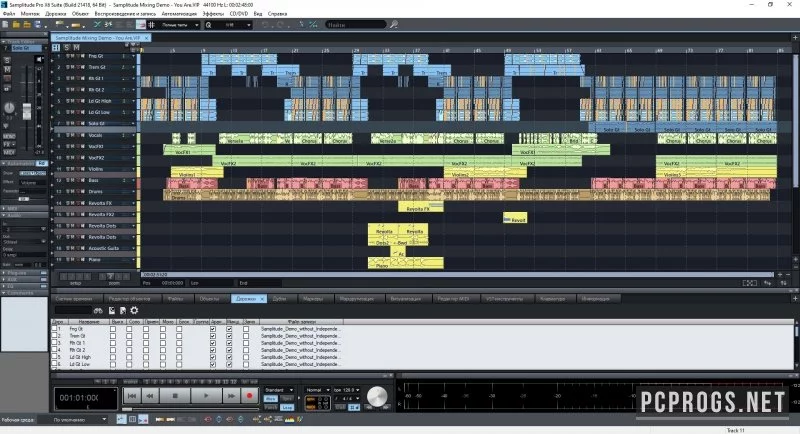Check the Соло checkbox for the Trem Gt row
Image resolution: width=800 pixels, height=434 pixels.
(x=129, y=336)
